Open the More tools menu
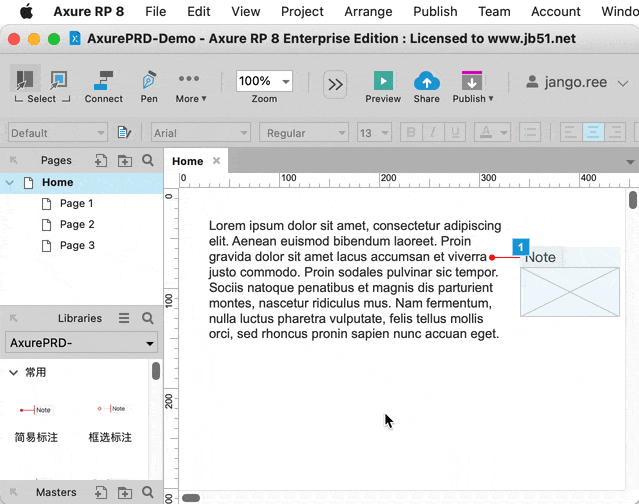Screen dimensions: 639x504 coord(191,86)
